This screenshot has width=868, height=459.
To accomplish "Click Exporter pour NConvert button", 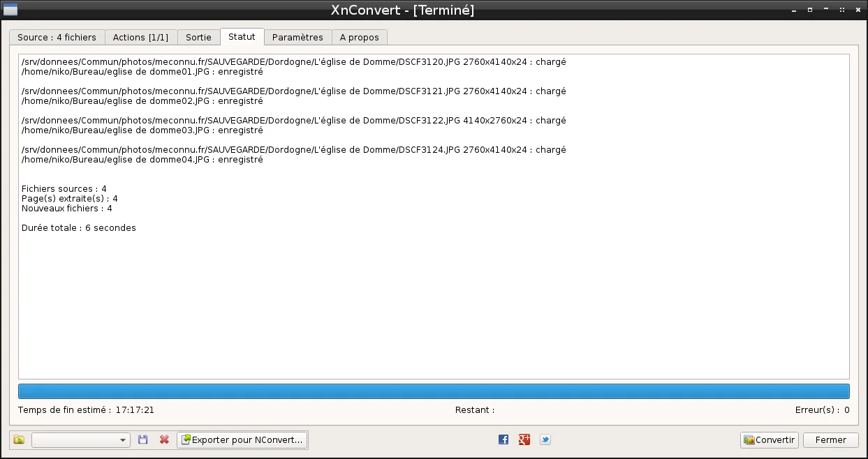I will pyautogui.click(x=242, y=440).
